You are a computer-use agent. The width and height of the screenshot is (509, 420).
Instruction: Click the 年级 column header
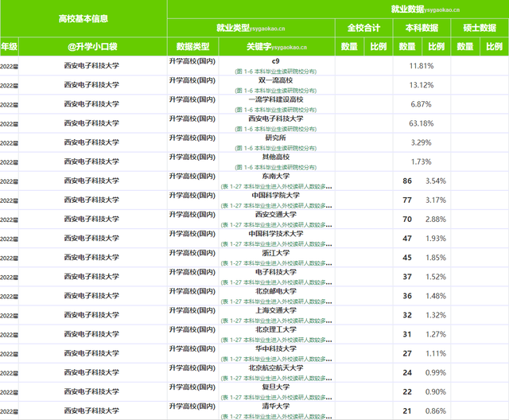(x=8, y=47)
